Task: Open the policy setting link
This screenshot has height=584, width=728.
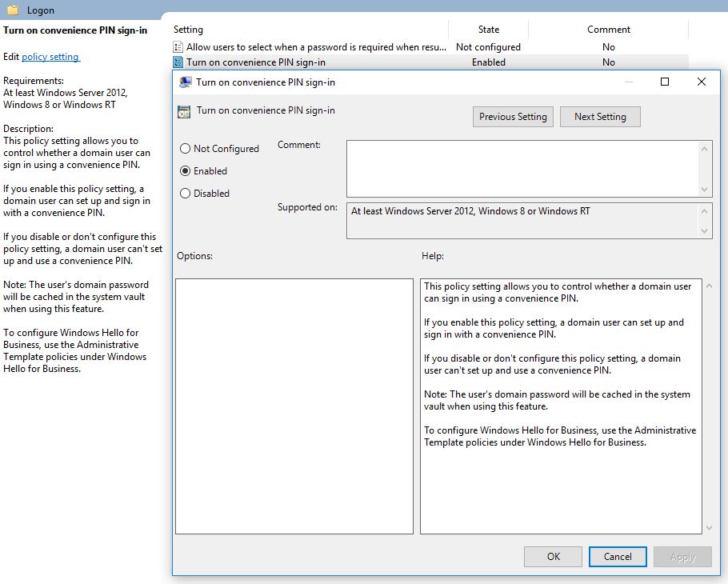Action: pos(49,56)
